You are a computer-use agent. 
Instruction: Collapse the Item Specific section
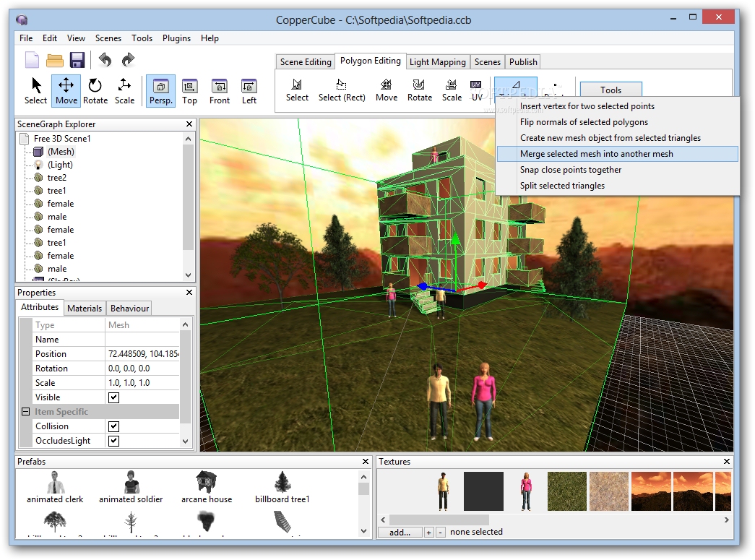tap(26, 412)
